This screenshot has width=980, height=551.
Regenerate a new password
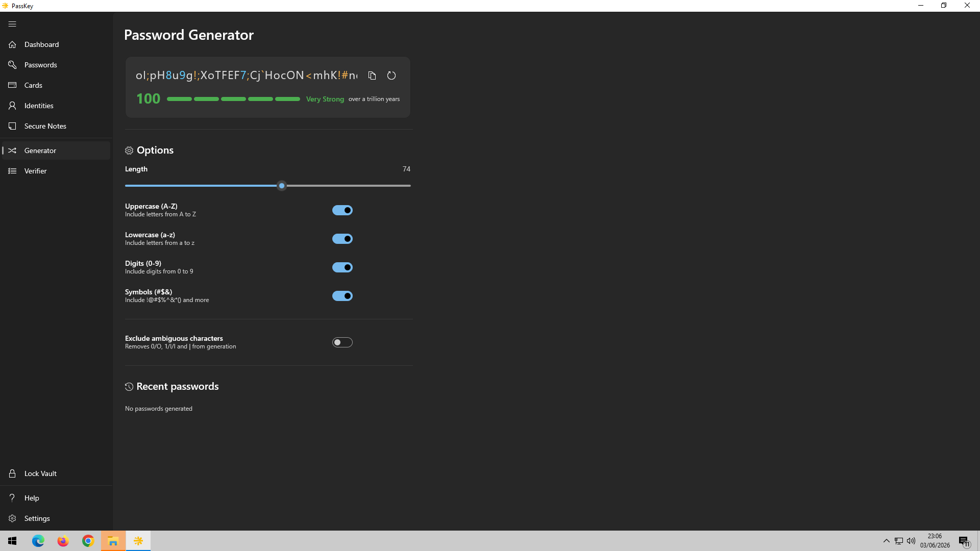[x=391, y=76]
